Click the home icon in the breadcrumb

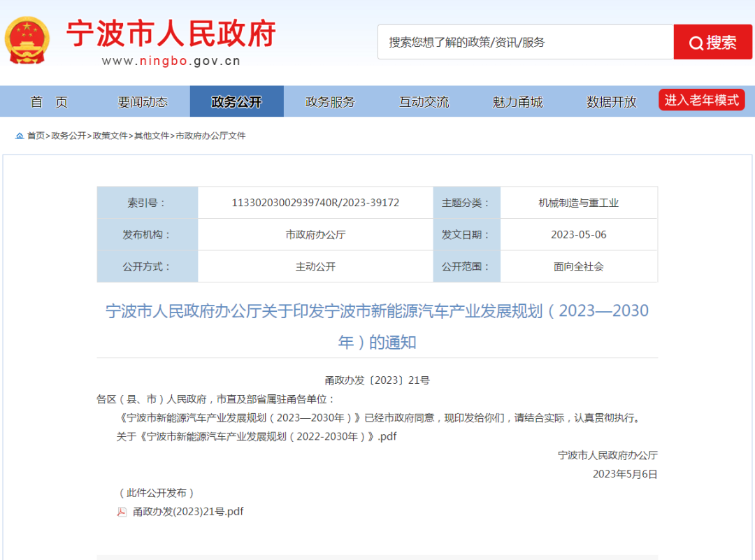[x=20, y=136]
